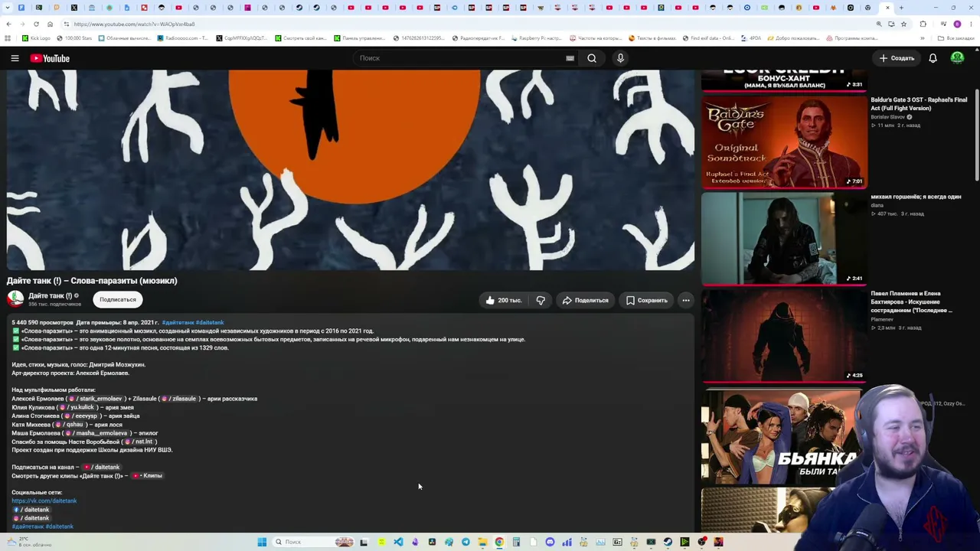The width and height of the screenshot is (980, 551).
Task: Open the eeevysp Instagram link
Action: click(x=83, y=416)
